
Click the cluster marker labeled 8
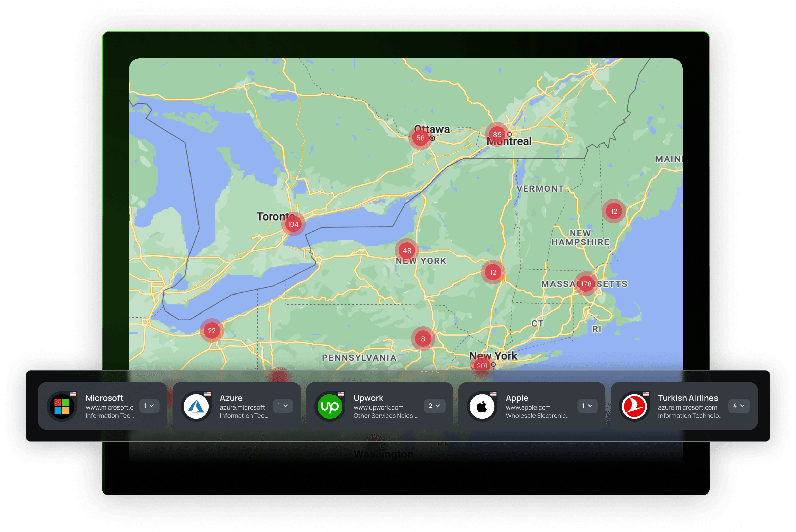[423, 339]
